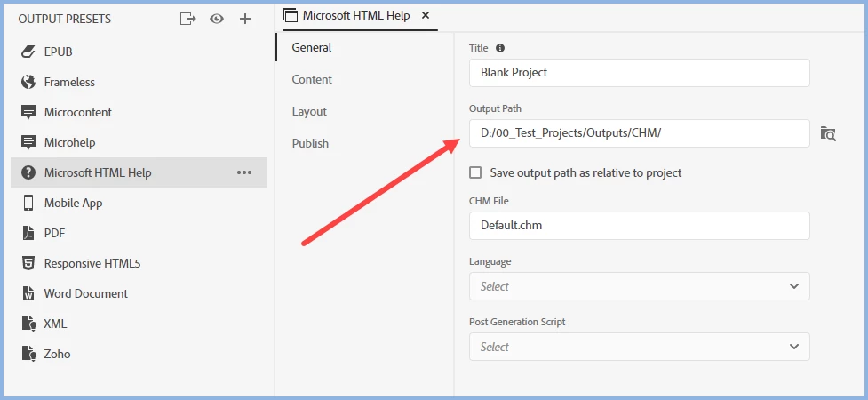Switch to the Publish settings section
The height and width of the screenshot is (400, 868).
click(310, 143)
